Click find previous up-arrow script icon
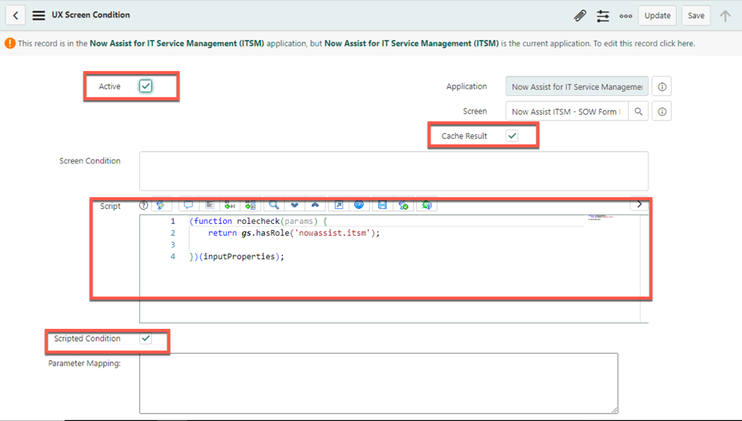 315,205
